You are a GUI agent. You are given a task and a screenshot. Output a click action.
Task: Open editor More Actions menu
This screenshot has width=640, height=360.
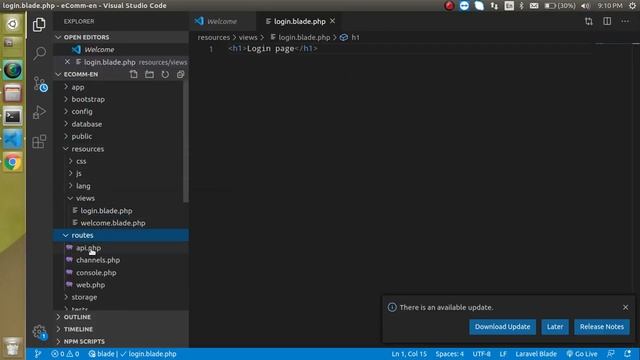click(x=625, y=21)
